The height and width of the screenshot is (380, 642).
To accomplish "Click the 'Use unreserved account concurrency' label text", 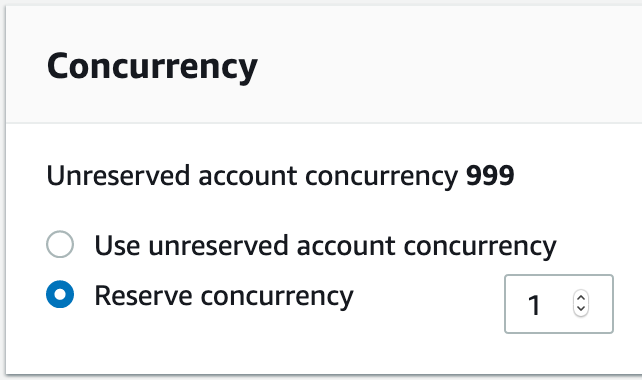I will [325, 246].
